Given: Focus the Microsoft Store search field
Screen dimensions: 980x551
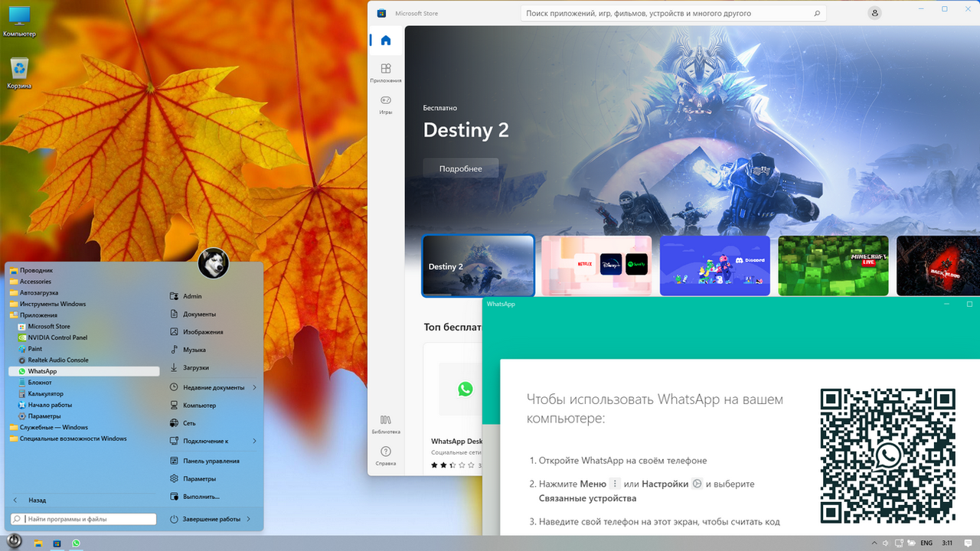Looking at the screenshot, I should tap(674, 13).
